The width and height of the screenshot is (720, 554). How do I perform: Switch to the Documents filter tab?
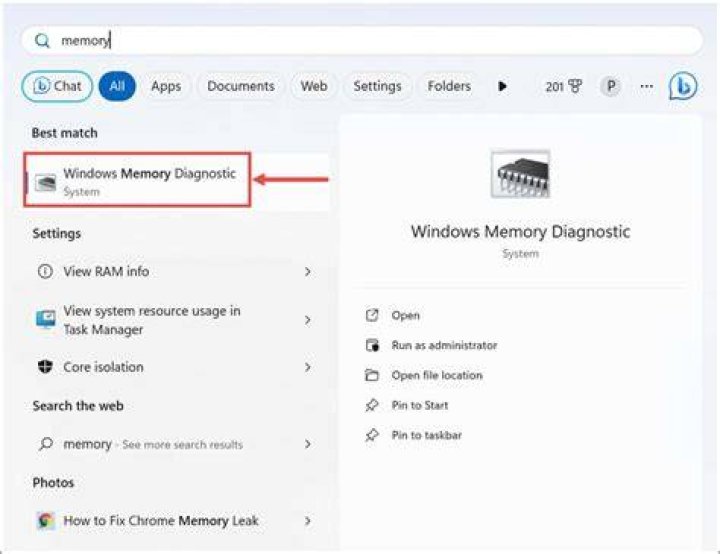[241, 86]
